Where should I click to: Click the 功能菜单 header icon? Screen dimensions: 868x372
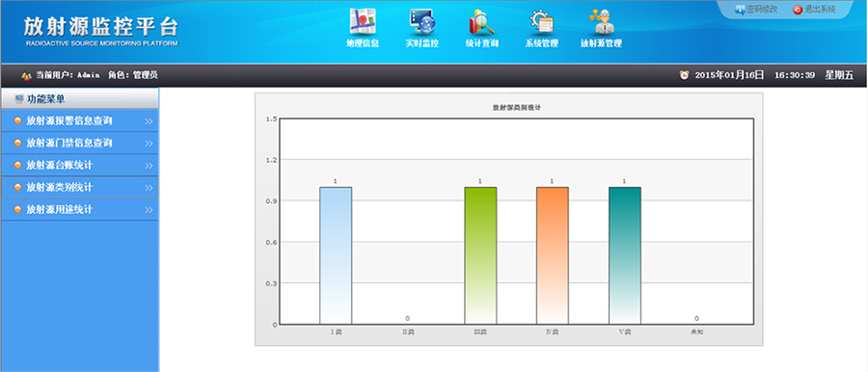(x=19, y=99)
